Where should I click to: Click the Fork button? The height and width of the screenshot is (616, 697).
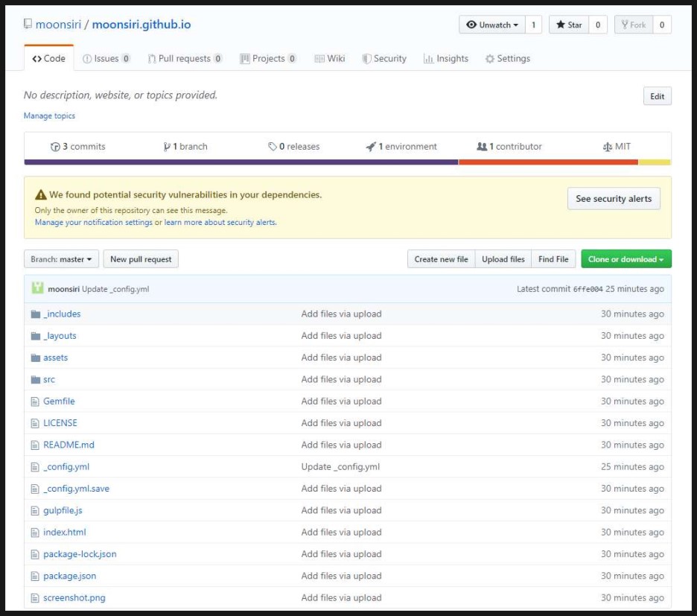coord(634,25)
